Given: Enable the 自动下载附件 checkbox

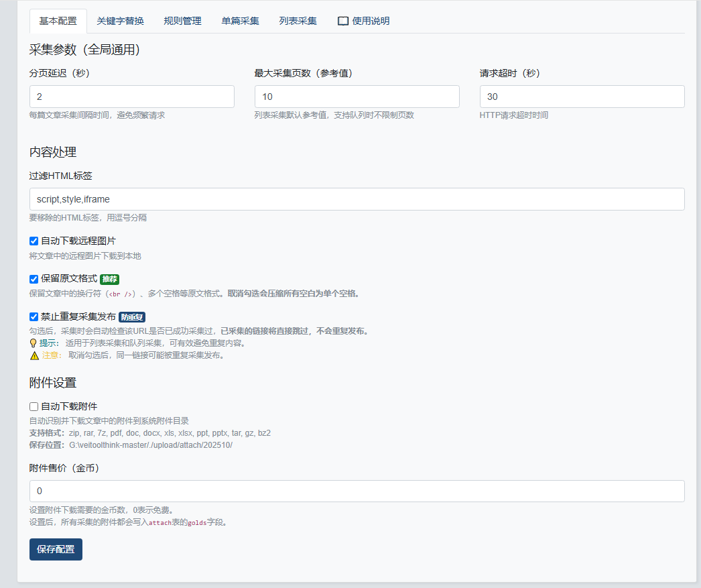Looking at the screenshot, I should coord(34,406).
